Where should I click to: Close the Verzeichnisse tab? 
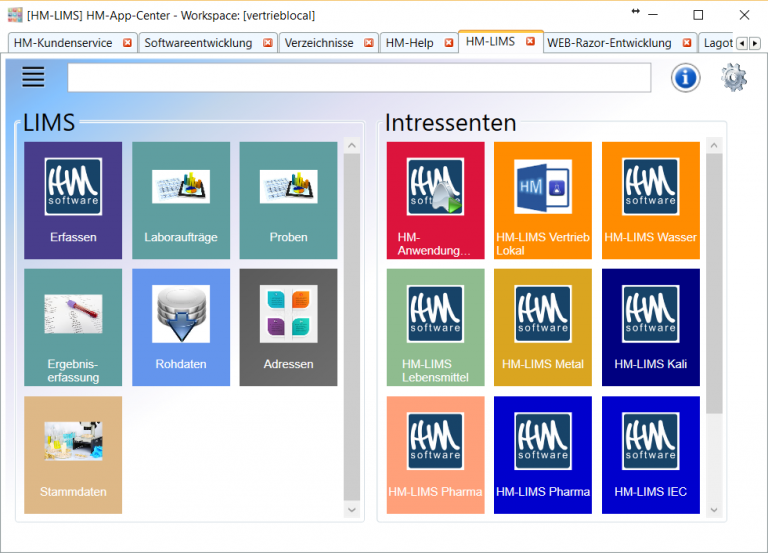(x=369, y=43)
